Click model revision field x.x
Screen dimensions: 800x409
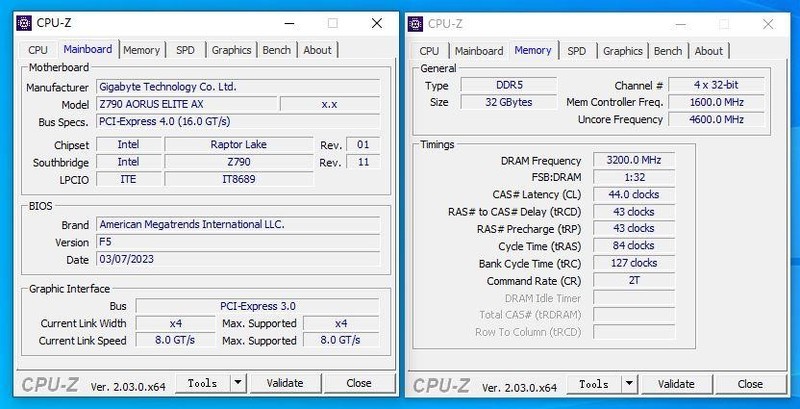tap(330, 104)
